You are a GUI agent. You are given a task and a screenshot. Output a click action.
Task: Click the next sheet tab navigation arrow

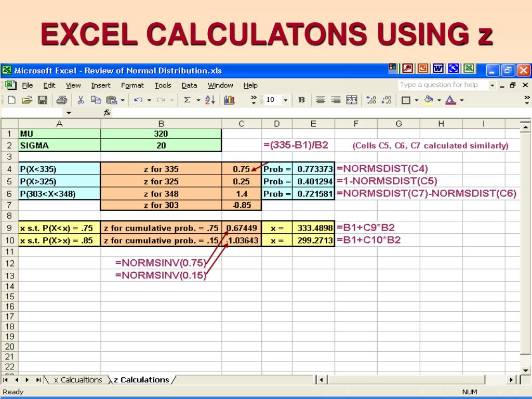27,380
